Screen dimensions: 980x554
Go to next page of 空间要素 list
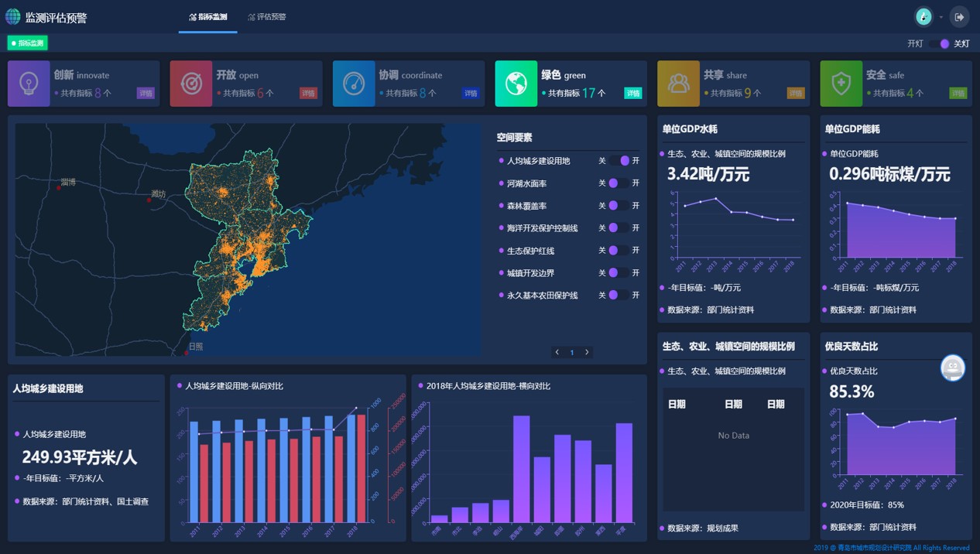587,352
